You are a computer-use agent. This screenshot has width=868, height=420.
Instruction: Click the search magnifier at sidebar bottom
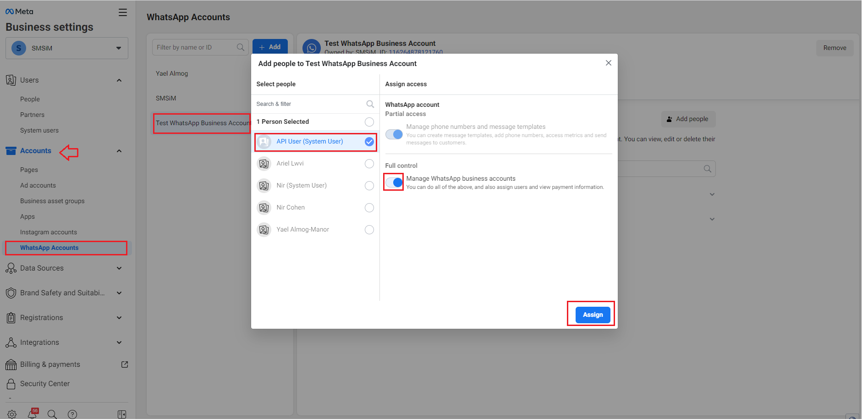tap(52, 414)
